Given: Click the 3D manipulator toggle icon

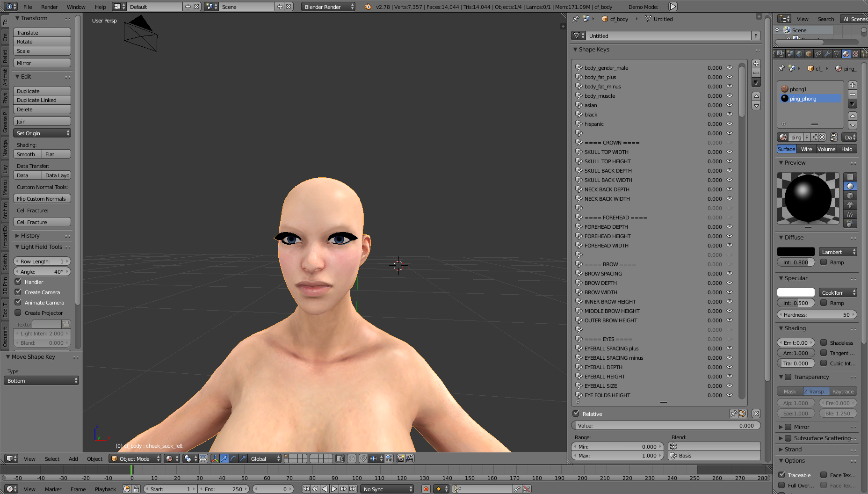Looking at the screenshot, I should (215, 458).
